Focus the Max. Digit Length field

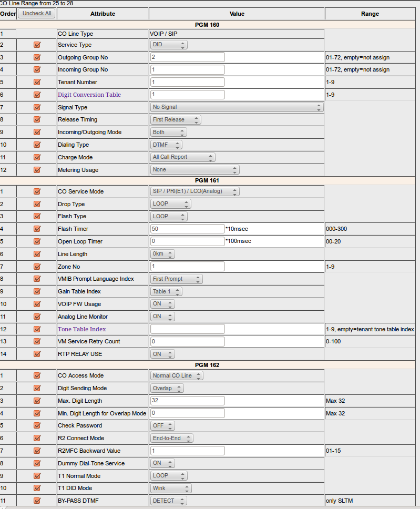(188, 401)
